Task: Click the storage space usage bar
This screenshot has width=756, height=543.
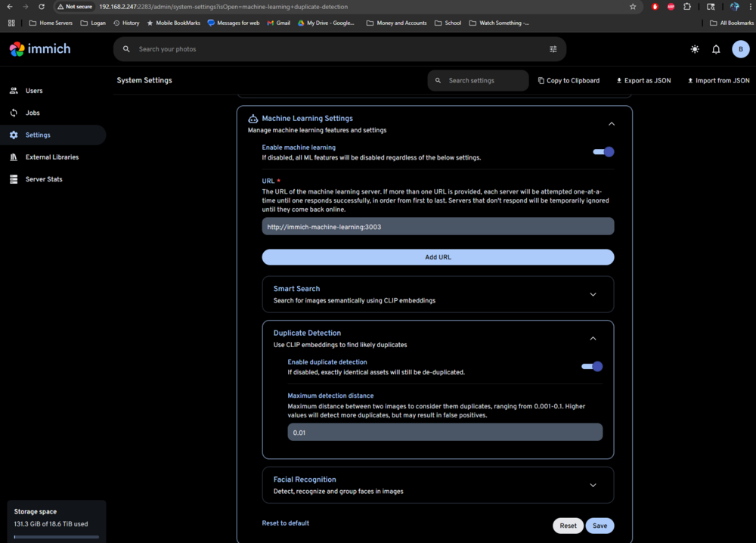Action: coord(57,537)
